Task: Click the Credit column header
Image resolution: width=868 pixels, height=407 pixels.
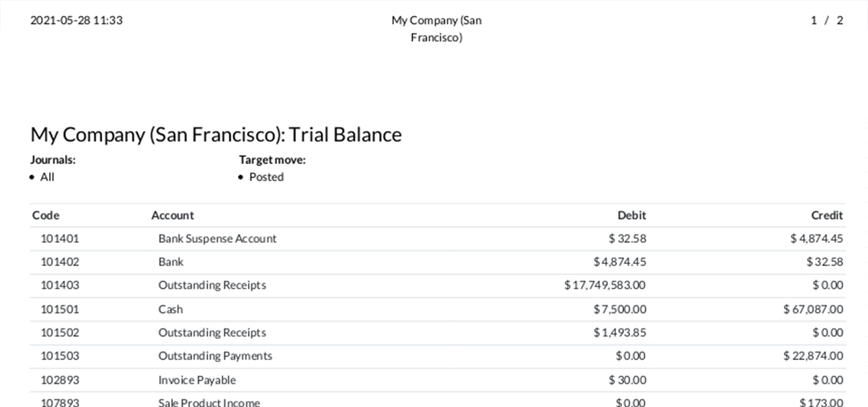Action: (x=826, y=215)
